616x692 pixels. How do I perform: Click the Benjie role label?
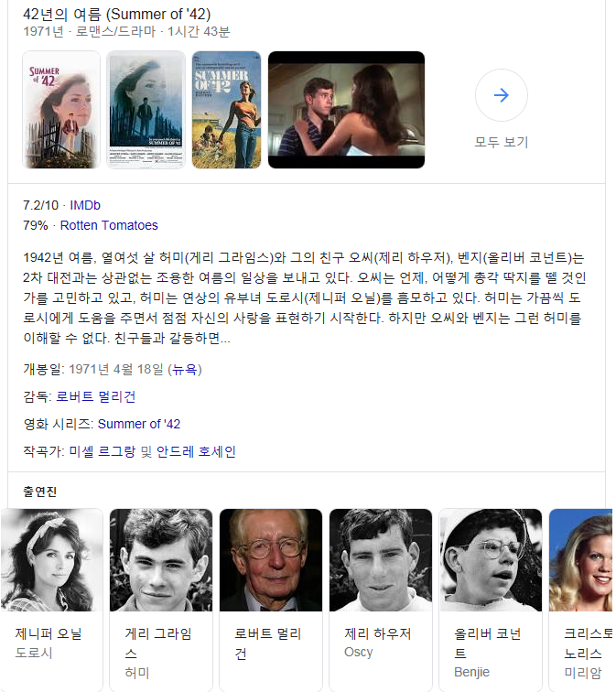point(471,672)
